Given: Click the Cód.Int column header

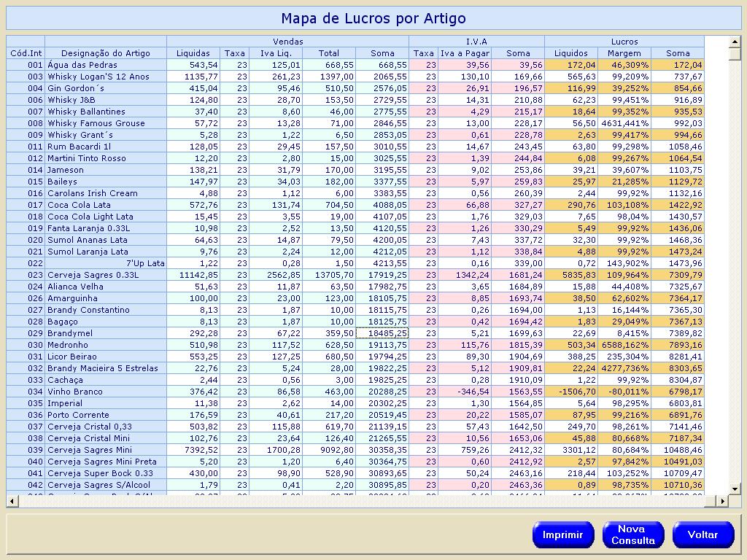Looking at the screenshot, I should (26, 53).
